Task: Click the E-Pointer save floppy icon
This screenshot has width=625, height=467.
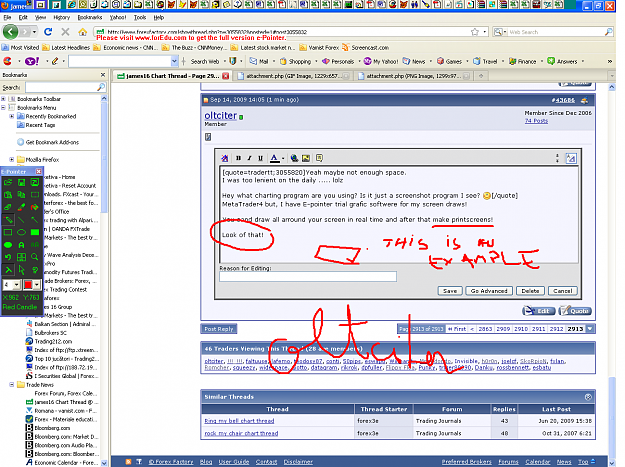Action: [x=22, y=182]
